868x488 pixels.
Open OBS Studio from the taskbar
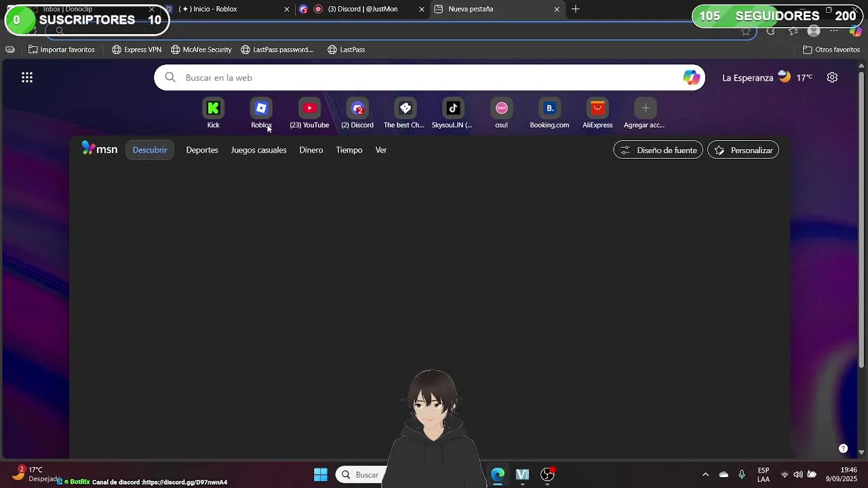click(x=547, y=474)
